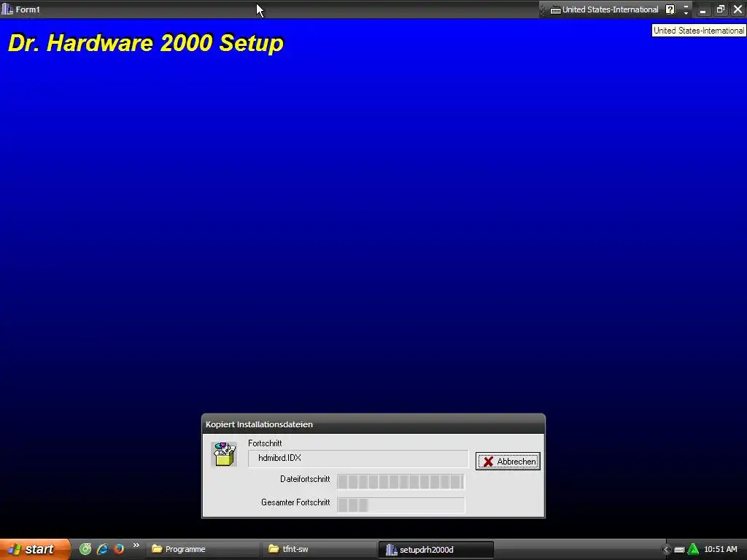Click the Kopiert Installationsdateien dialog title bar
The width and height of the screenshot is (747, 560).
coord(373,424)
